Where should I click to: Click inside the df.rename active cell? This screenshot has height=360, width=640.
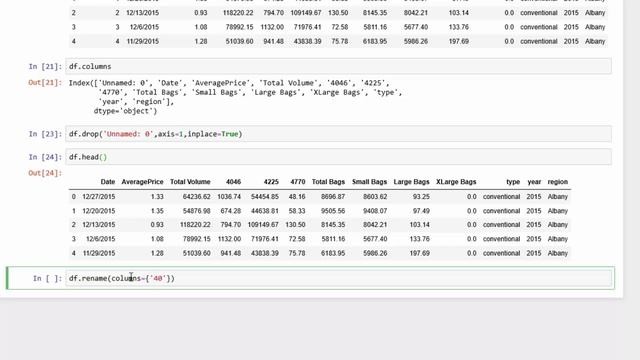click(338, 278)
